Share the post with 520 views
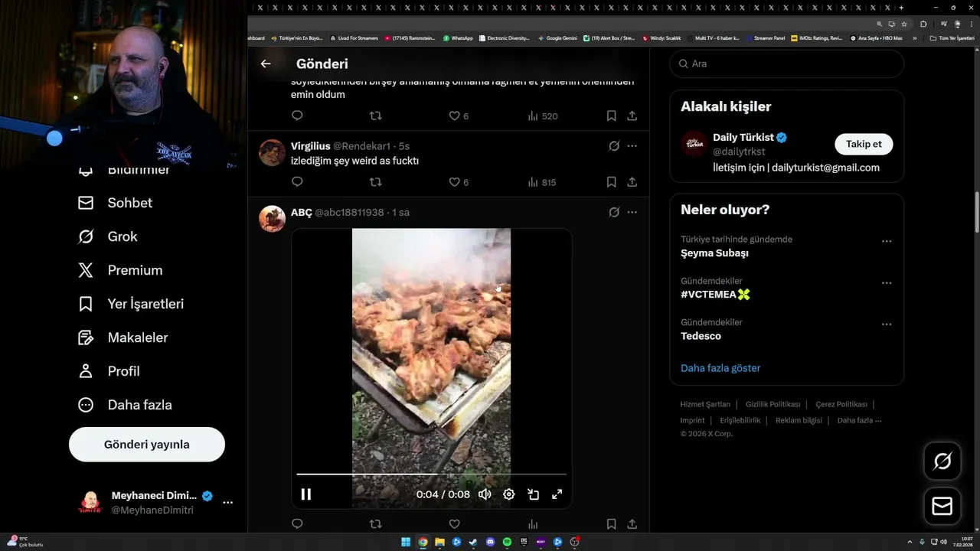The width and height of the screenshot is (980, 551). click(632, 116)
